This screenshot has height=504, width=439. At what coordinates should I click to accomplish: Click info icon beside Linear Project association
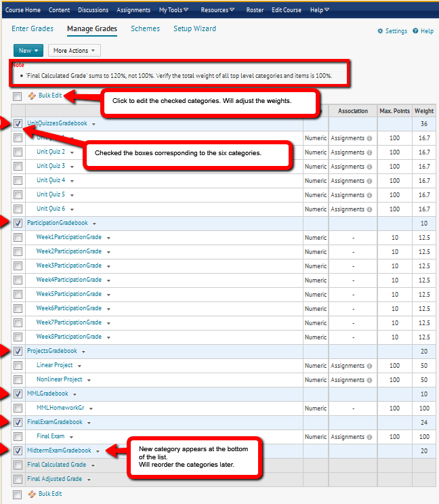(x=369, y=366)
